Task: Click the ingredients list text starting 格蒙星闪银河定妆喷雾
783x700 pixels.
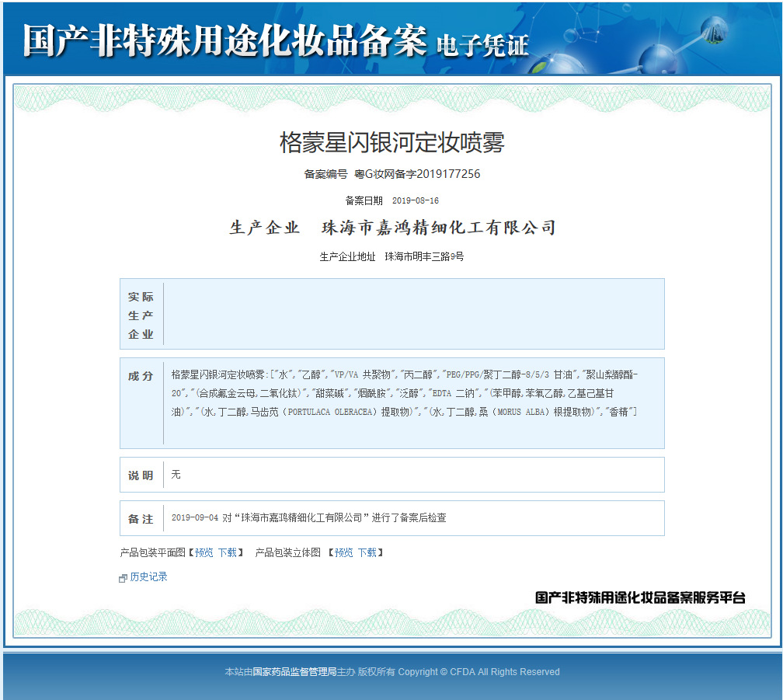Action: click(x=405, y=393)
